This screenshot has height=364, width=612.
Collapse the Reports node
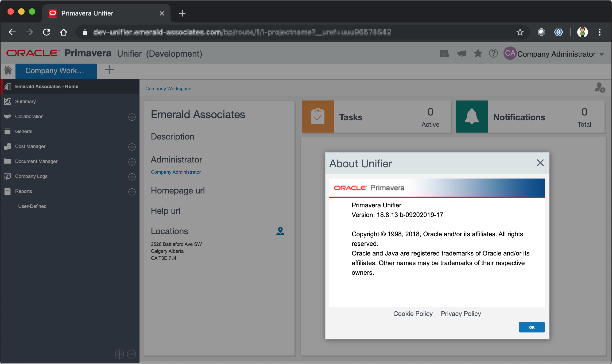click(132, 192)
